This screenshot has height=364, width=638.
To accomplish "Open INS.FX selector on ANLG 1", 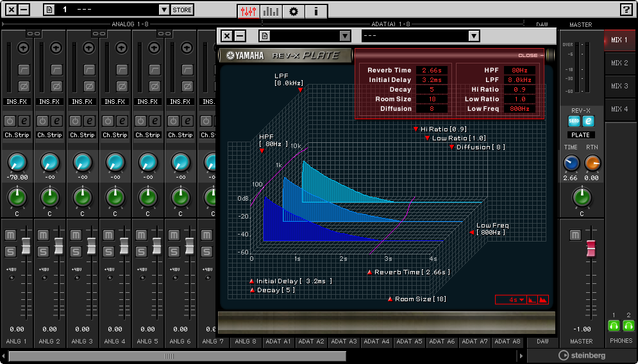I will coord(17,102).
